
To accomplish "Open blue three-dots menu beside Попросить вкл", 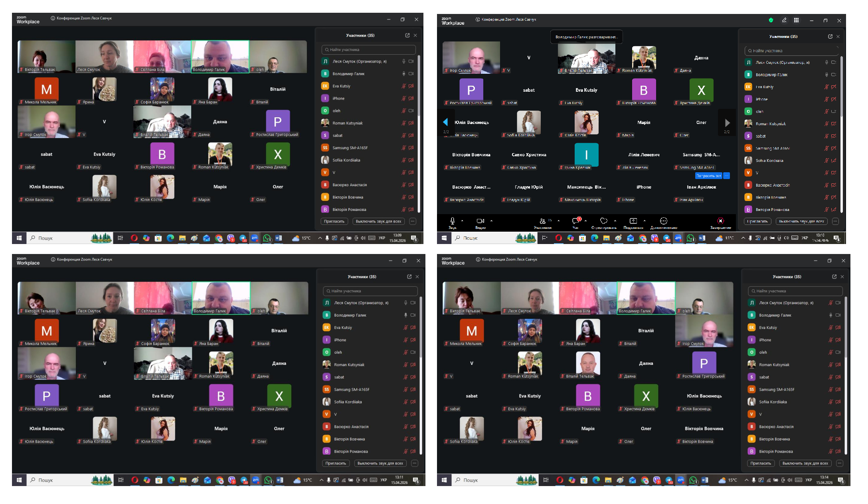I will click(727, 175).
